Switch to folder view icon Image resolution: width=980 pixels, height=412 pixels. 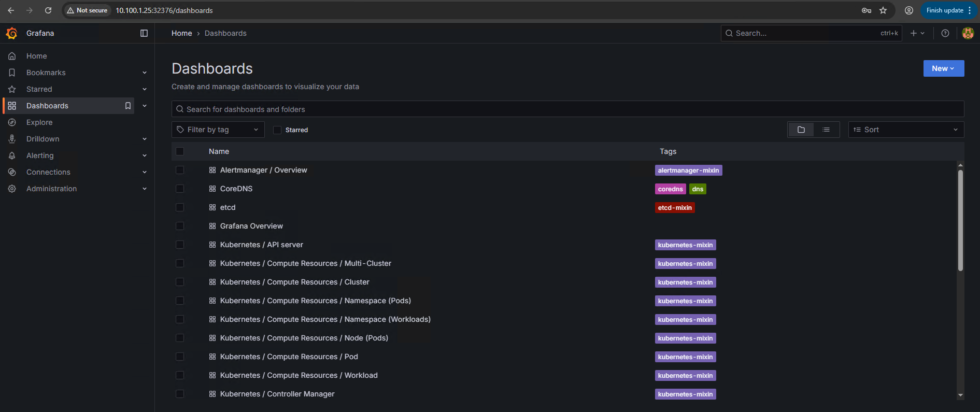click(x=801, y=130)
